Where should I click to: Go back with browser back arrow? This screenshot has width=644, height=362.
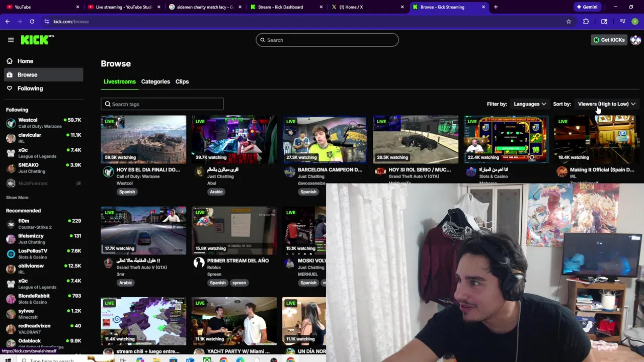[x=8, y=22]
